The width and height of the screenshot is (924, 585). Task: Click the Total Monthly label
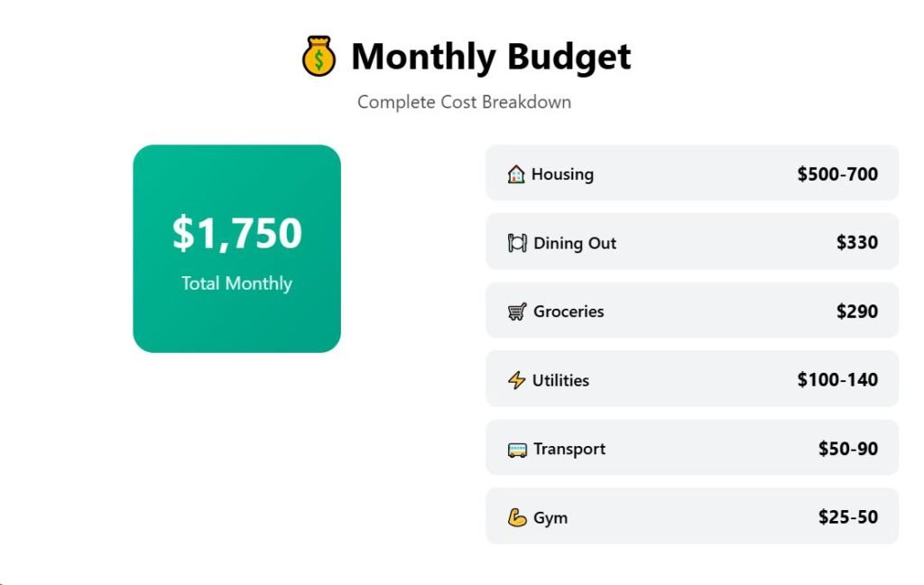tap(236, 283)
